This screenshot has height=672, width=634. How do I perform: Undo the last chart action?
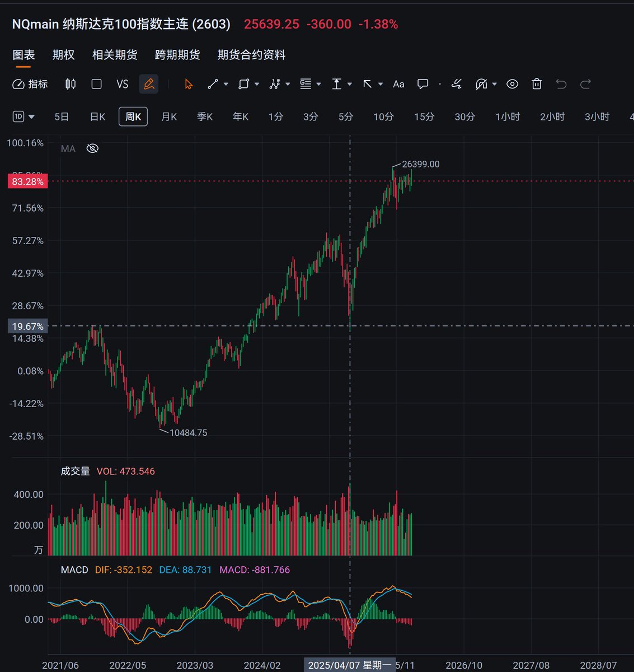tap(561, 84)
